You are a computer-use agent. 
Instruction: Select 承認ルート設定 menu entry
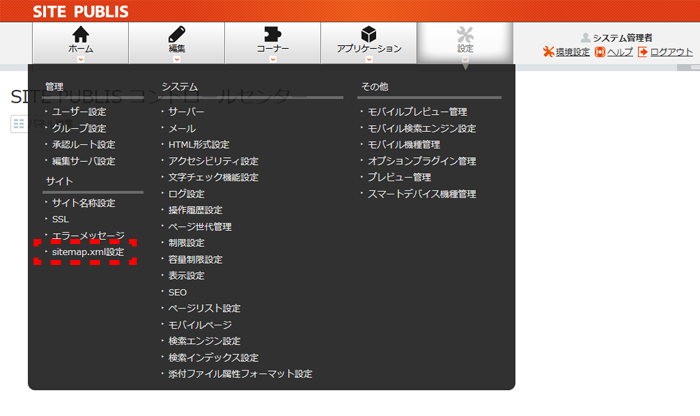pyautogui.click(x=83, y=145)
